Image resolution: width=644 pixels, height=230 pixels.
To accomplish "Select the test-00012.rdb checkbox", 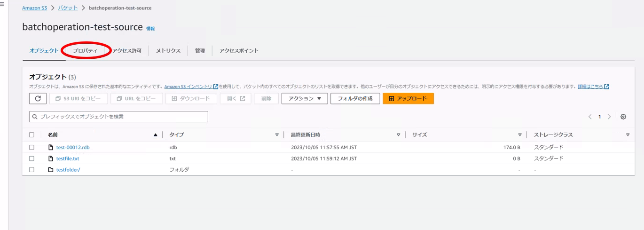I will pyautogui.click(x=31, y=147).
